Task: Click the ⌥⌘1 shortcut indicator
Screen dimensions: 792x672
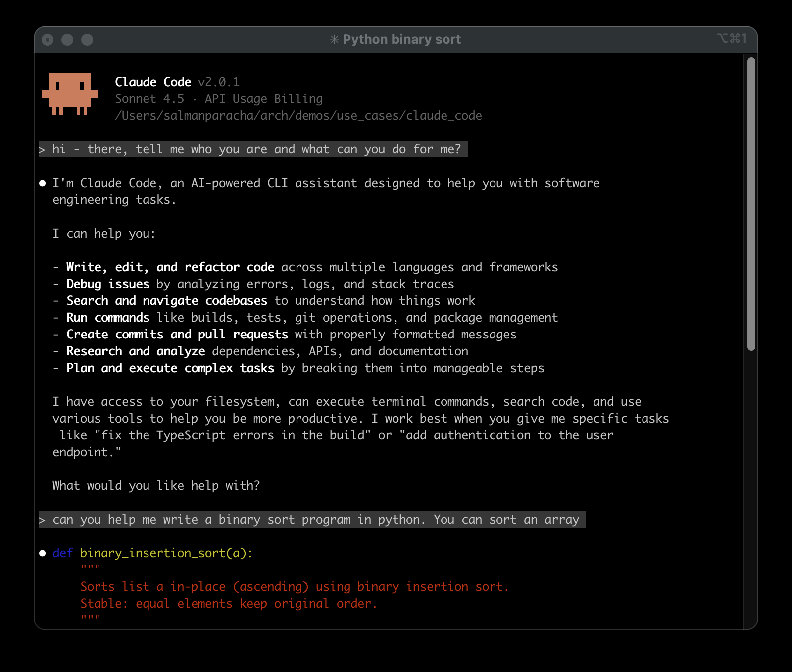Action: tap(732, 38)
